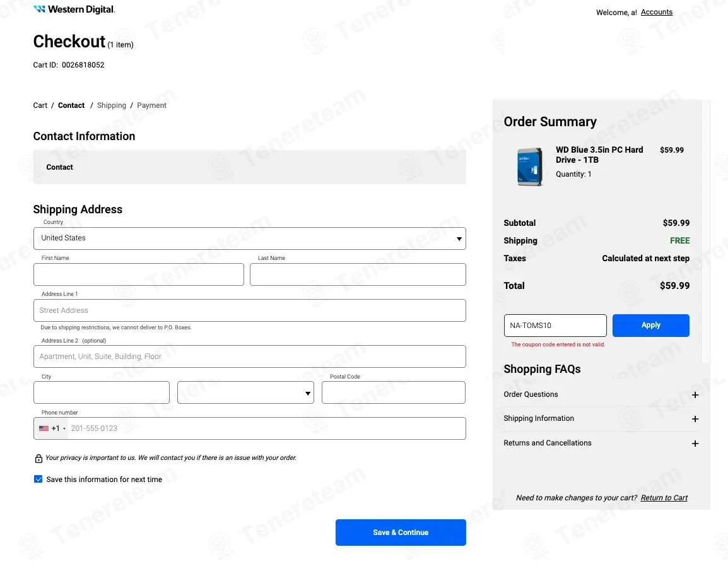This screenshot has width=728, height=583.
Task: Open the Accounts link
Action: point(657,12)
